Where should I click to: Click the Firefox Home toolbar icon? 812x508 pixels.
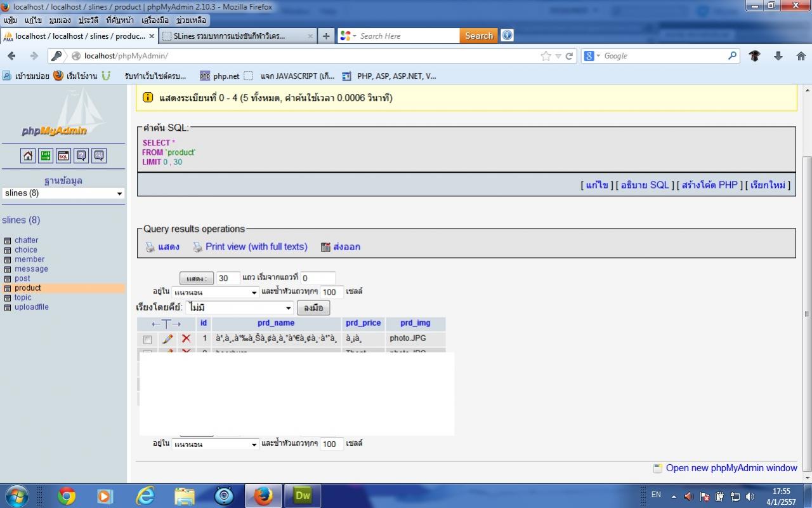click(801, 56)
